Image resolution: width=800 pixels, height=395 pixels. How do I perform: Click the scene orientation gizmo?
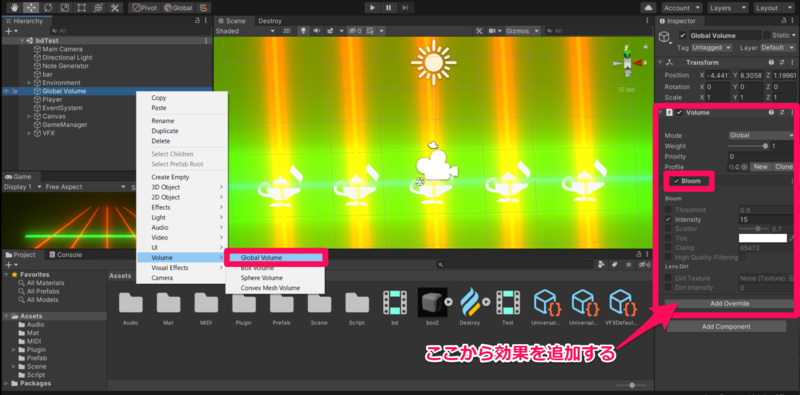628,62
